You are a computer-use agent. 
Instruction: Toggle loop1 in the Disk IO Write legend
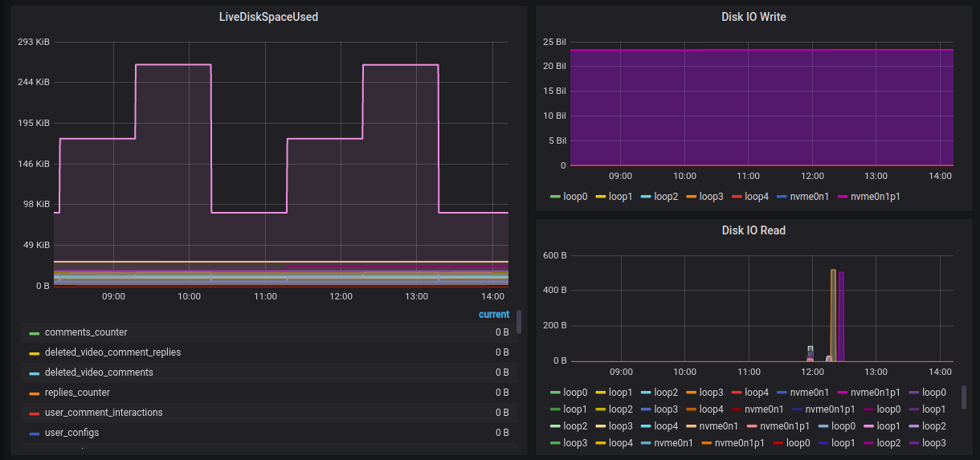point(621,196)
